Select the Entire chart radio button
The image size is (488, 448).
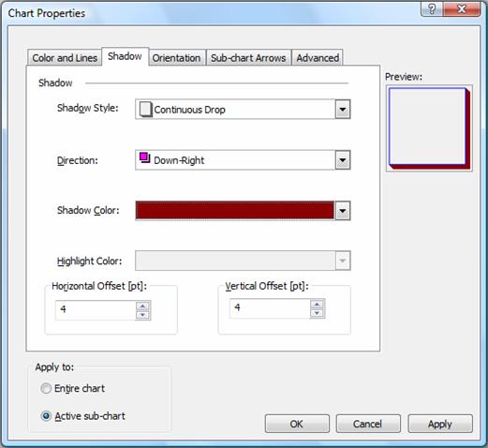click(46, 388)
